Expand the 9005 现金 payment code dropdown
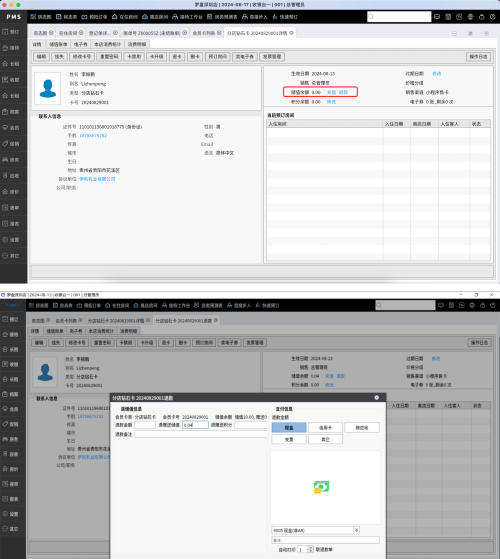This screenshot has width=500, height=559. 356,530
